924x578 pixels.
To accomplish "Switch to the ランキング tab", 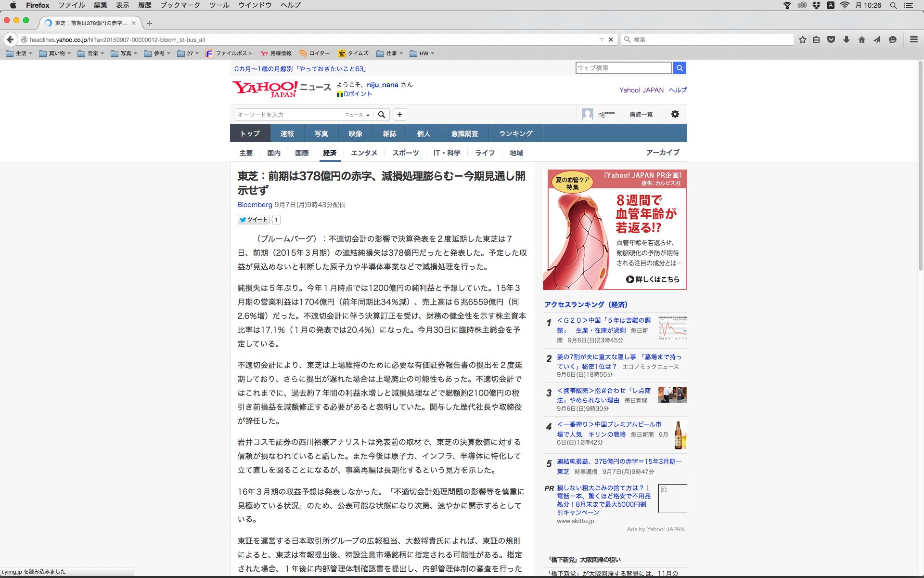I will (x=515, y=133).
